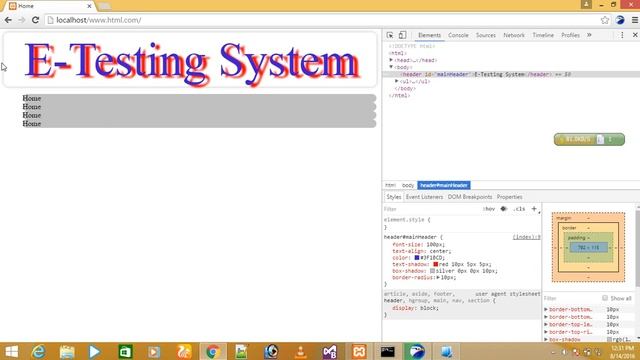Screen dimensions: 640x360
Task: Launch Internet Explorer from taskbar
Action: point(39,351)
